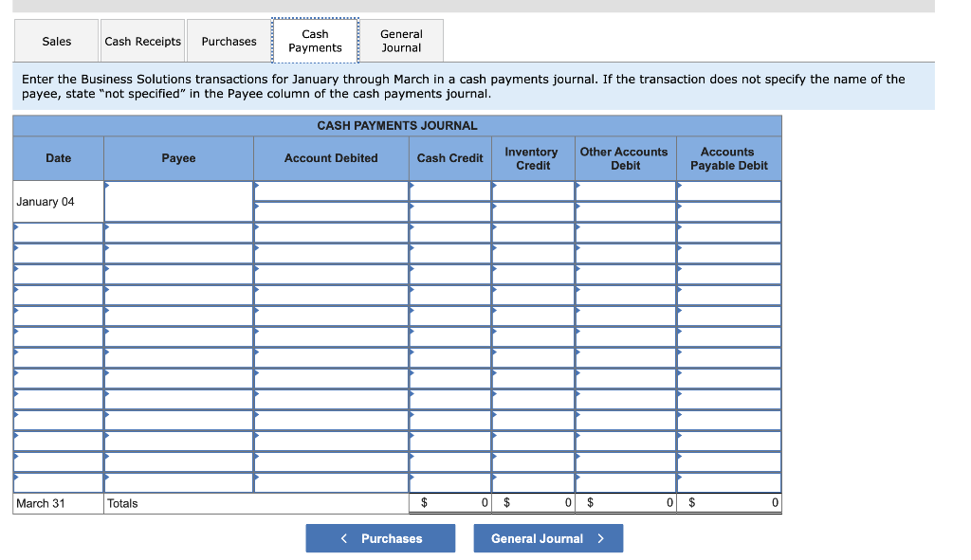This screenshot has height=560, width=971.
Task: Open the Cash Receipts tab
Action: coord(142,41)
